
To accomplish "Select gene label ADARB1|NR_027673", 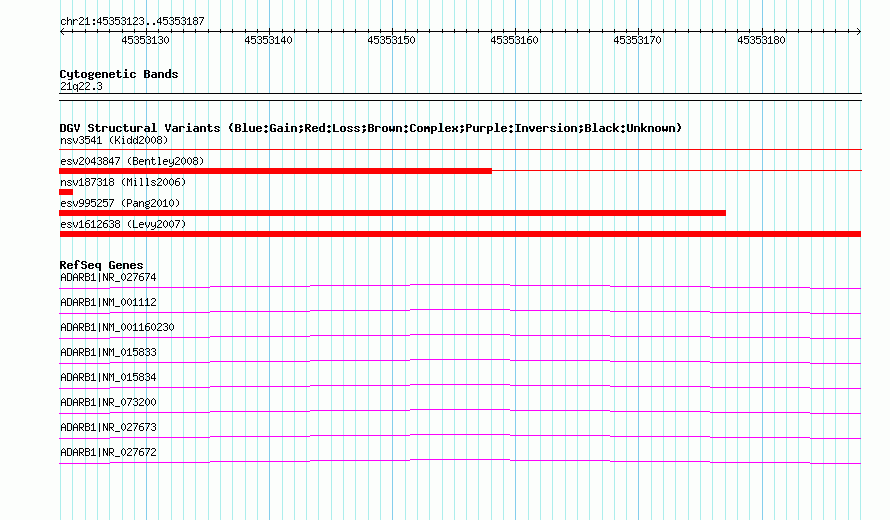I will click(x=108, y=427).
